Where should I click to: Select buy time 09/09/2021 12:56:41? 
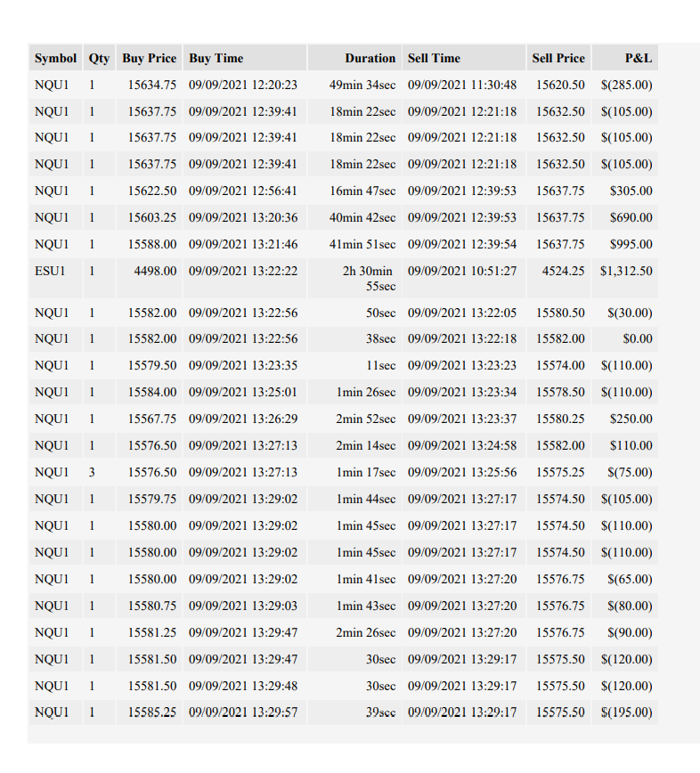pyautogui.click(x=245, y=191)
